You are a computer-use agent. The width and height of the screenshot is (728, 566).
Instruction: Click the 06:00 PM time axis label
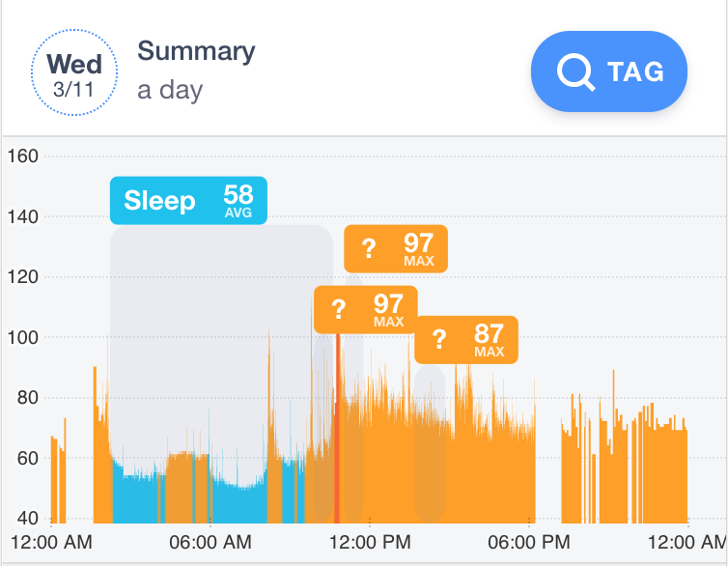point(529,542)
